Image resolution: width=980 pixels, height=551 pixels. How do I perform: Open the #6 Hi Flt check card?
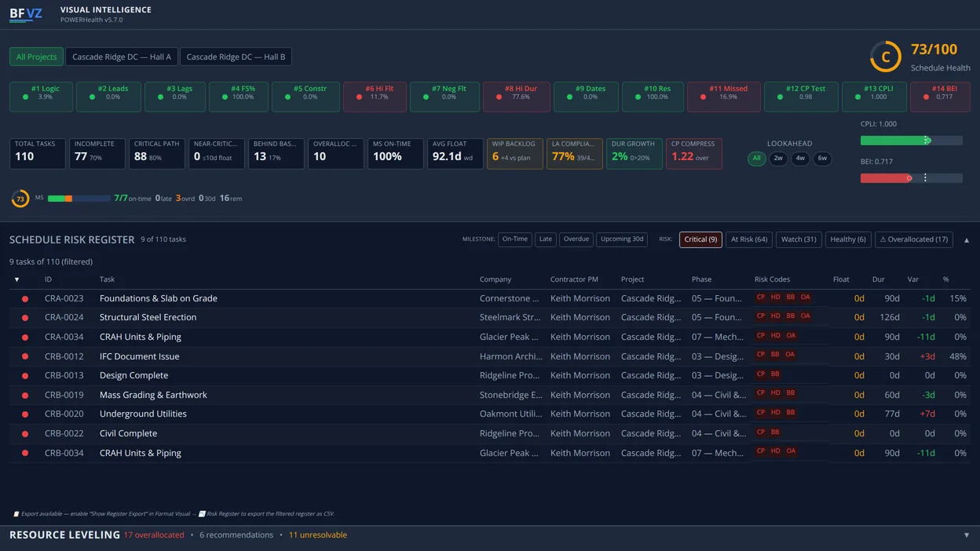[373, 97]
